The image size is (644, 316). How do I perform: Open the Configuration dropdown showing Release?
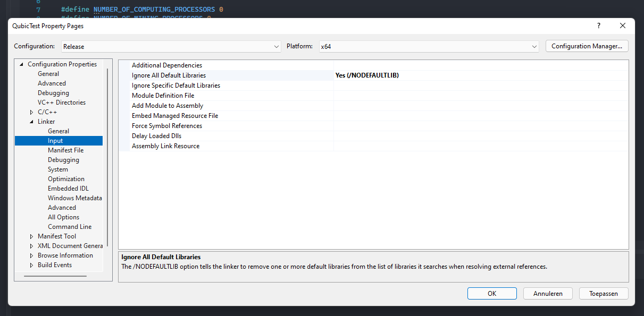(x=171, y=46)
